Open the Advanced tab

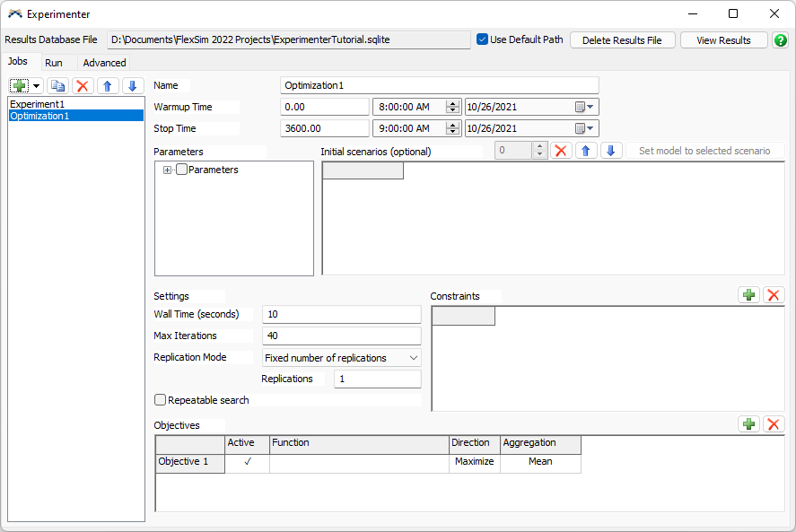[x=104, y=63]
